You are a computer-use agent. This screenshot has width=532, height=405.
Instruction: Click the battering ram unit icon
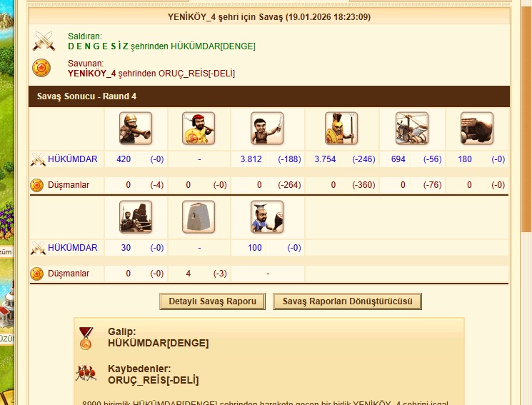(x=477, y=129)
